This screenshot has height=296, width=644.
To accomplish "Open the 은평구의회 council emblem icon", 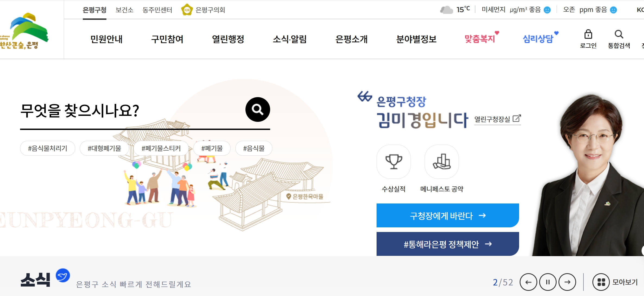I will (187, 9).
